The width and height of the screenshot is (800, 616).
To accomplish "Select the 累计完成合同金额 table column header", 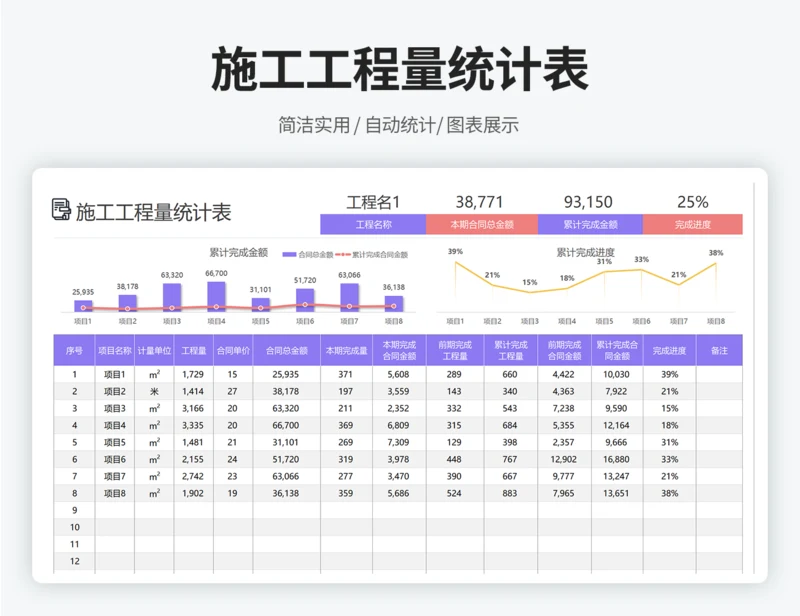I will tap(617, 351).
